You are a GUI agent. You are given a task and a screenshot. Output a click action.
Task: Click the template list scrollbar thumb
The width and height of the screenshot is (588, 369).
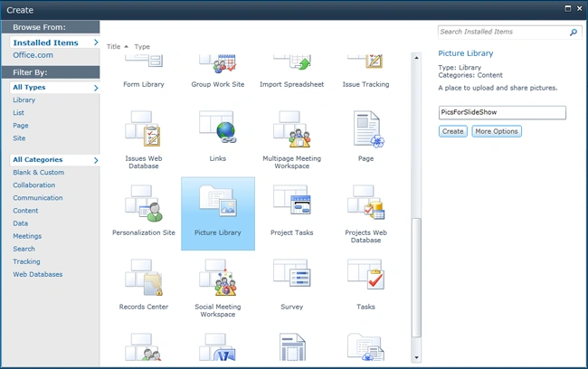416,278
